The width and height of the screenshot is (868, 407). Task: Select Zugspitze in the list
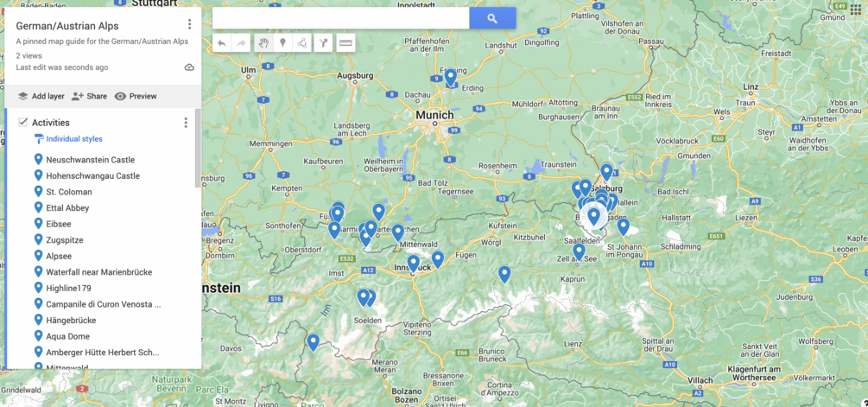point(65,239)
